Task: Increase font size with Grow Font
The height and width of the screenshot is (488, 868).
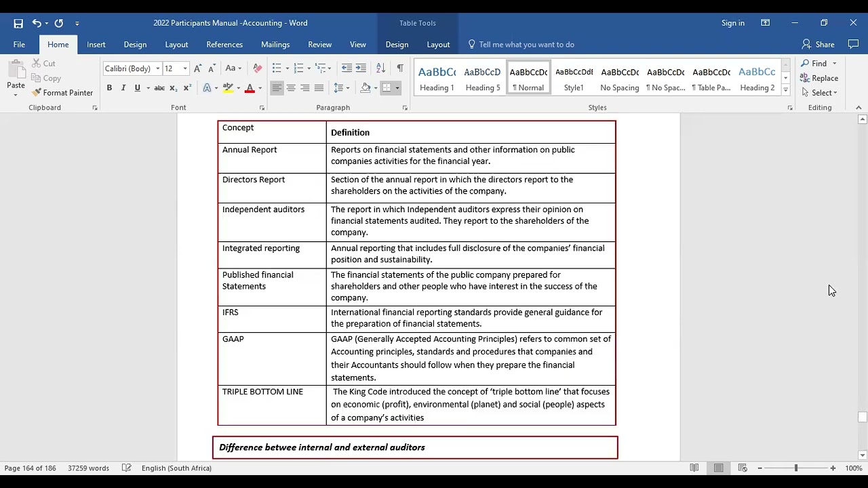Action: tap(197, 68)
